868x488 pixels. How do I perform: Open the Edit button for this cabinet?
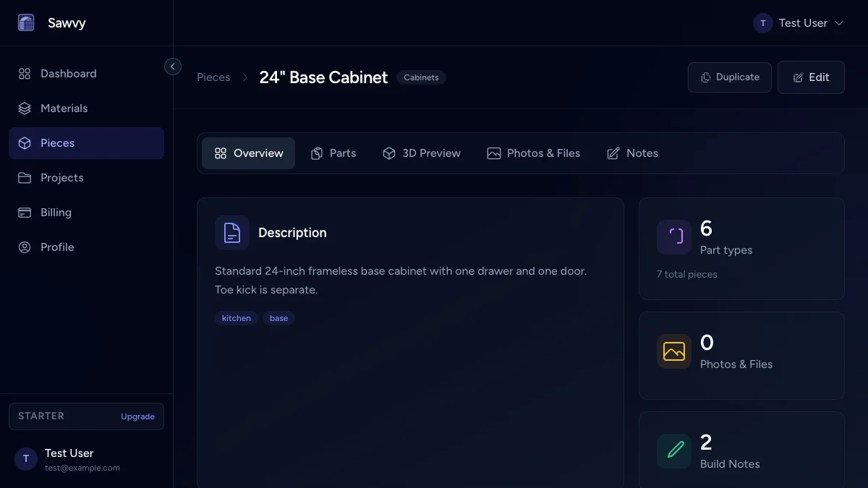point(811,77)
